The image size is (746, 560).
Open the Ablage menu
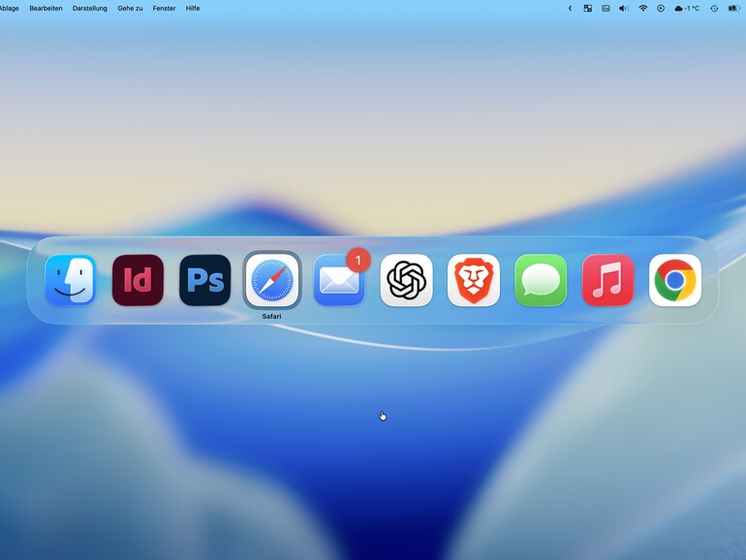click(9, 8)
